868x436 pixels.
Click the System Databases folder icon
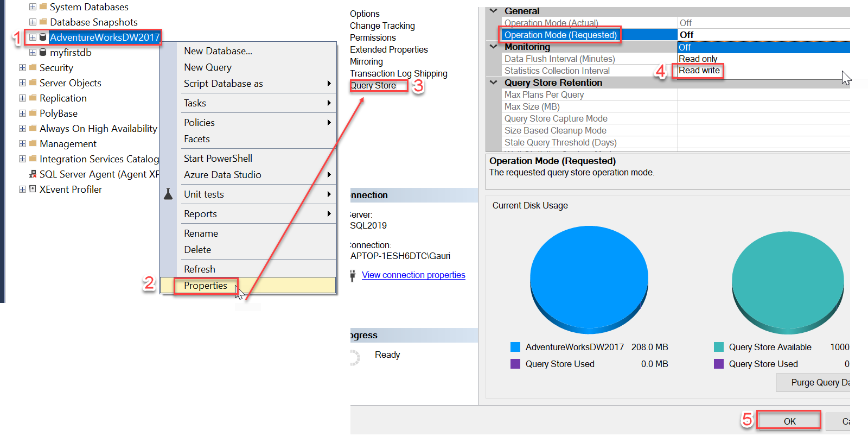[x=43, y=7]
